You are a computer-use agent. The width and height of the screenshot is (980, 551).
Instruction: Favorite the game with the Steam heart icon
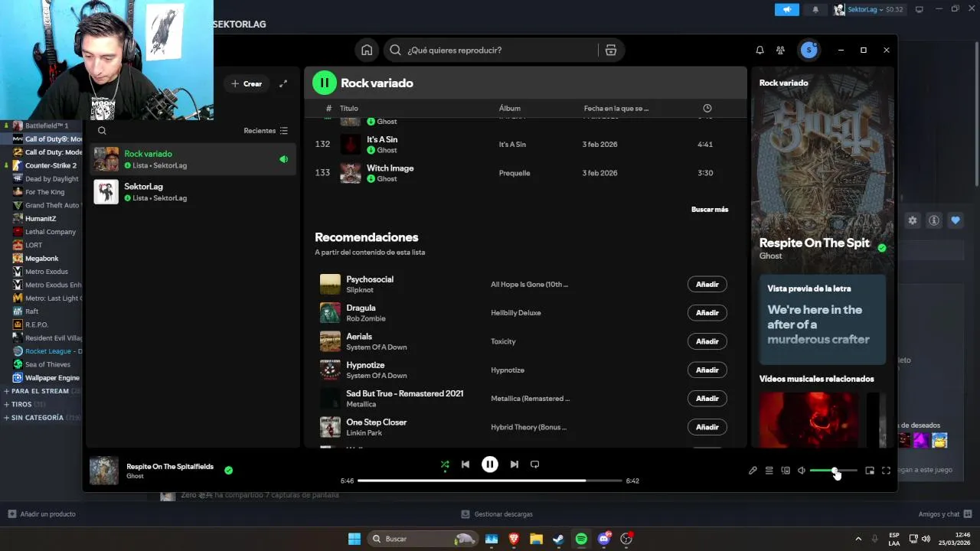[x=955, y=220]
